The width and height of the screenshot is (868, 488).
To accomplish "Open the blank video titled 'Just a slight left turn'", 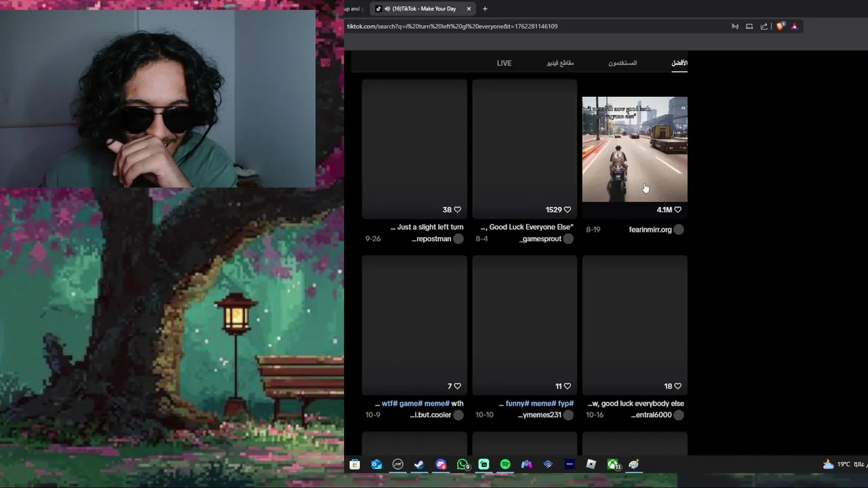I will [414, 149].
